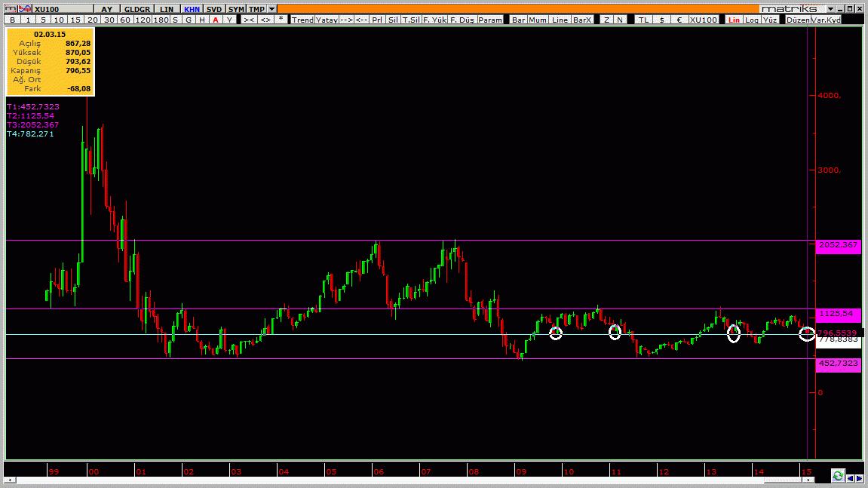868x488 pixels.
Task: Click the green refresh arrows icon
Action: (838, 476)
